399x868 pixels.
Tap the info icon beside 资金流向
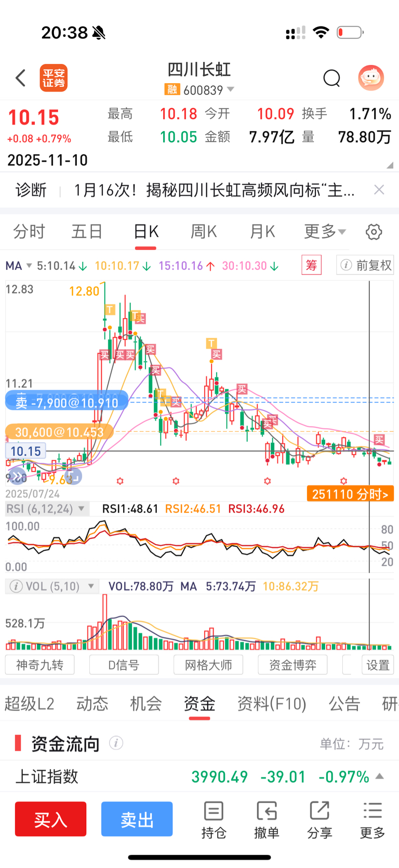click(116, 743)
